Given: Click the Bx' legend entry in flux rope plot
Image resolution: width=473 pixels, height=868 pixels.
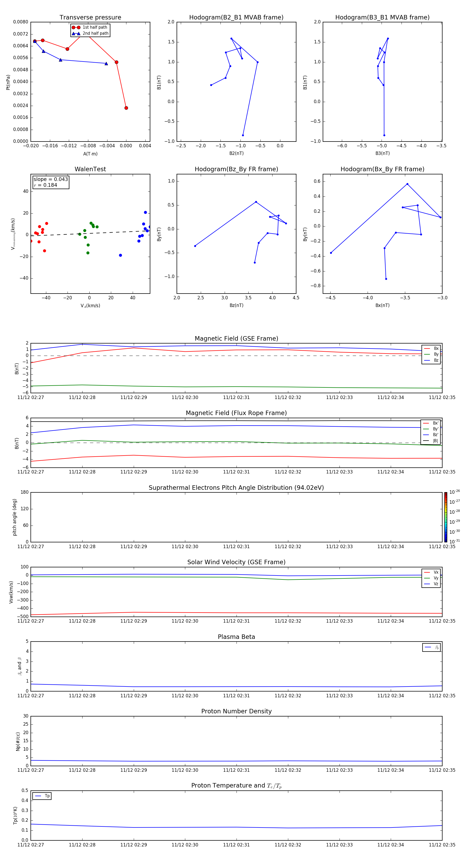Looking at the screenshot, I should (431, 423).
